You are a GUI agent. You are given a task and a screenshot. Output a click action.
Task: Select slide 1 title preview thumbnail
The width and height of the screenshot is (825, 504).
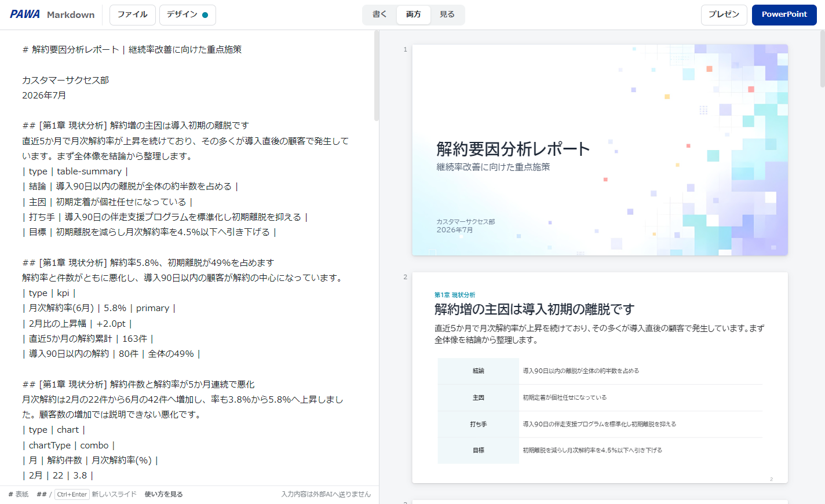click(600, 150)
